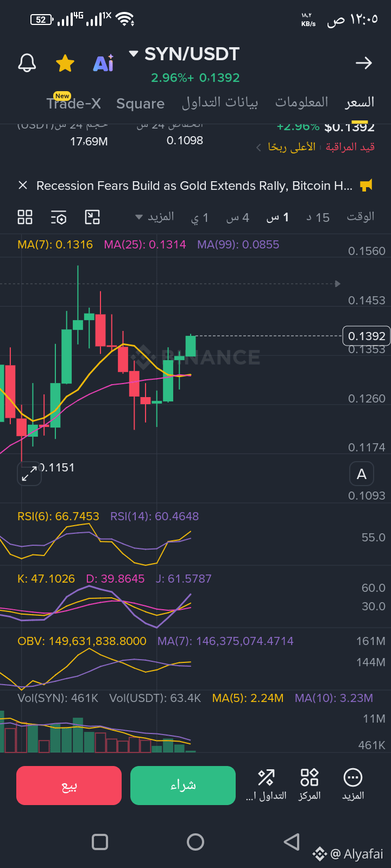Viewport: 391px width, 868px height.
Task: Tap the red بيع sell button
Action: click(69, 786)
